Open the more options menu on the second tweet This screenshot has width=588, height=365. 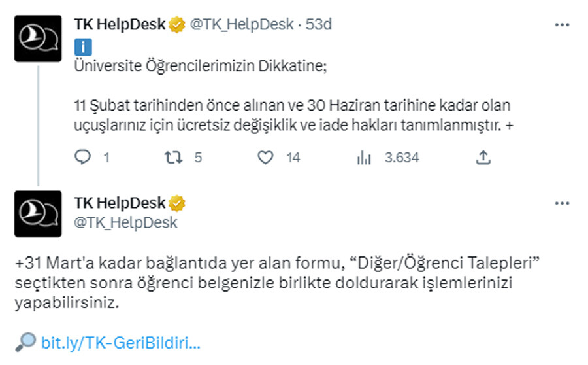click(x=562, y=204)
